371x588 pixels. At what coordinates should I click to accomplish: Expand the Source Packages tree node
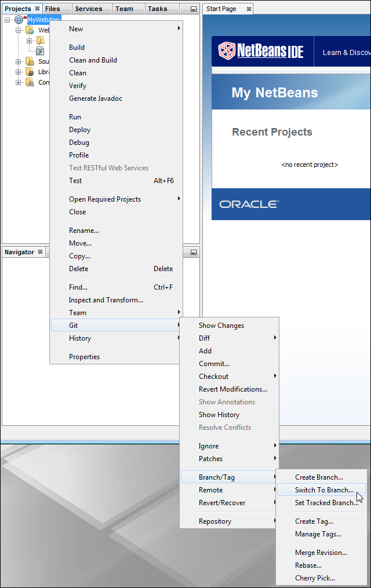click(18, 61)
